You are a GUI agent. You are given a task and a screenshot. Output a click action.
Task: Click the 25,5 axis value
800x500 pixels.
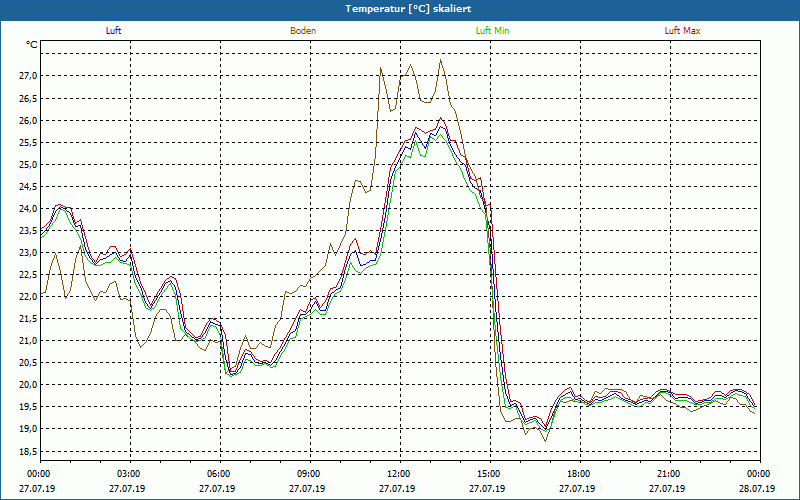point(28,142)
